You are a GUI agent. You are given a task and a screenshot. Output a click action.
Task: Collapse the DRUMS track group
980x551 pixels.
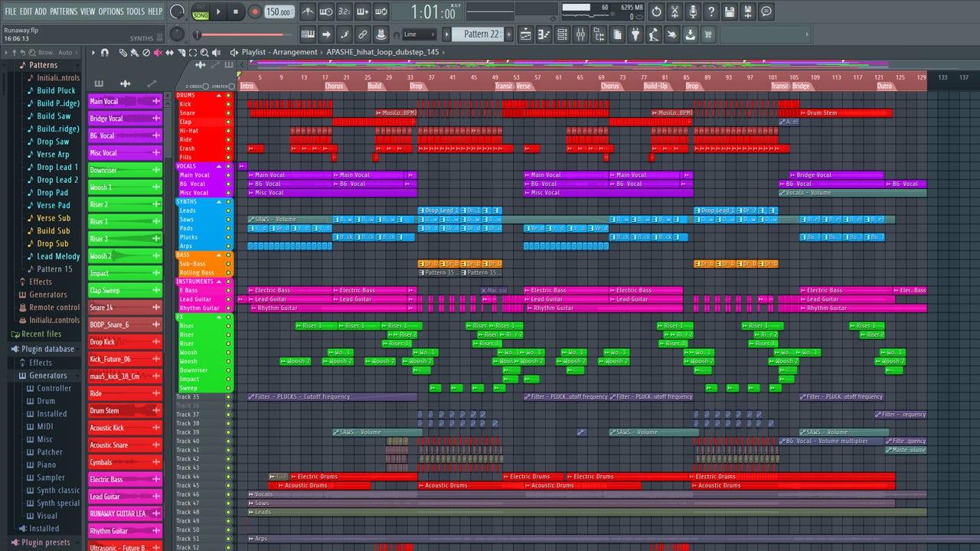(218, 96)
